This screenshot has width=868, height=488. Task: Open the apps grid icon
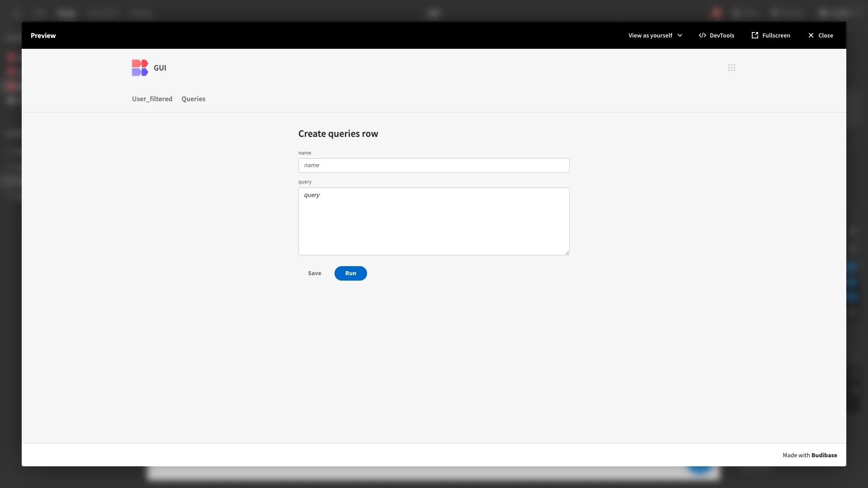click(x=731, y=68)
